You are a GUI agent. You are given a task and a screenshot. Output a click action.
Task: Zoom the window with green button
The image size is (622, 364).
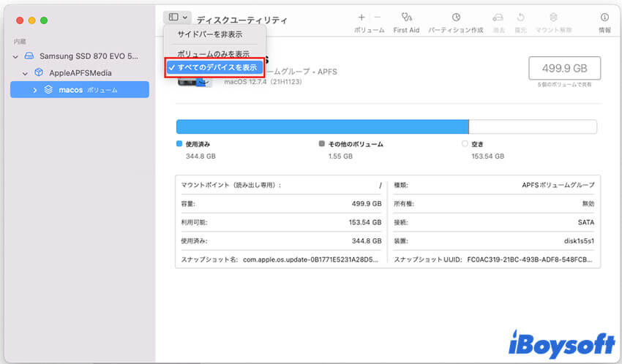pos(44,20)
